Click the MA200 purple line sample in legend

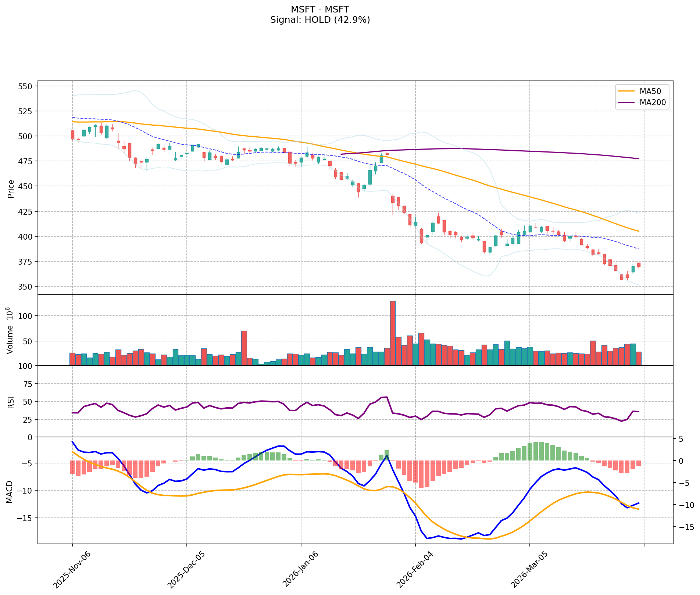click(626, 103)
